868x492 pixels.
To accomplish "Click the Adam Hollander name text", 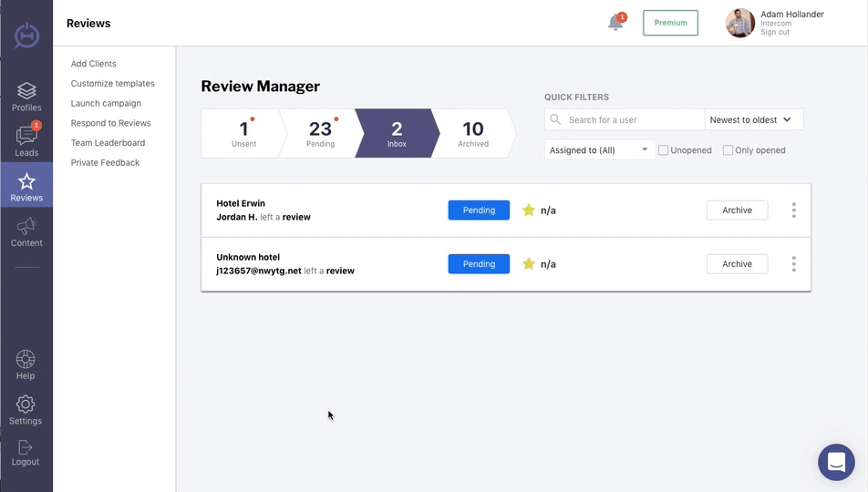I will pos(792,15).
